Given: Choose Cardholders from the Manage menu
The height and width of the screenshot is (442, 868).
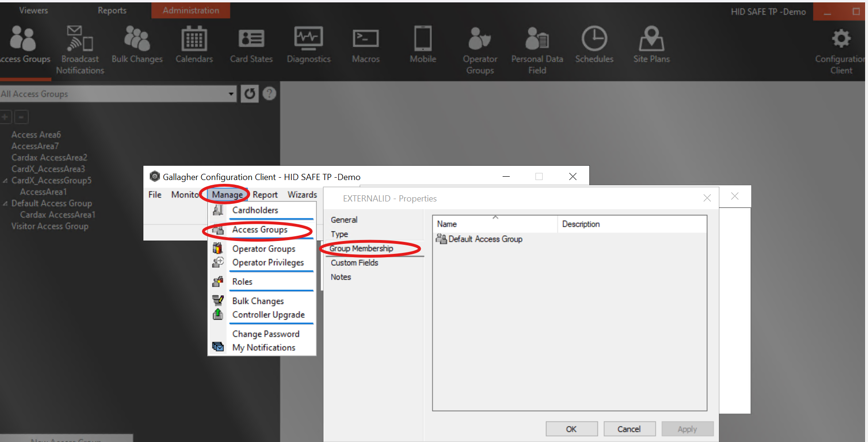Looking at the screenshot, I should click(262, 210).
